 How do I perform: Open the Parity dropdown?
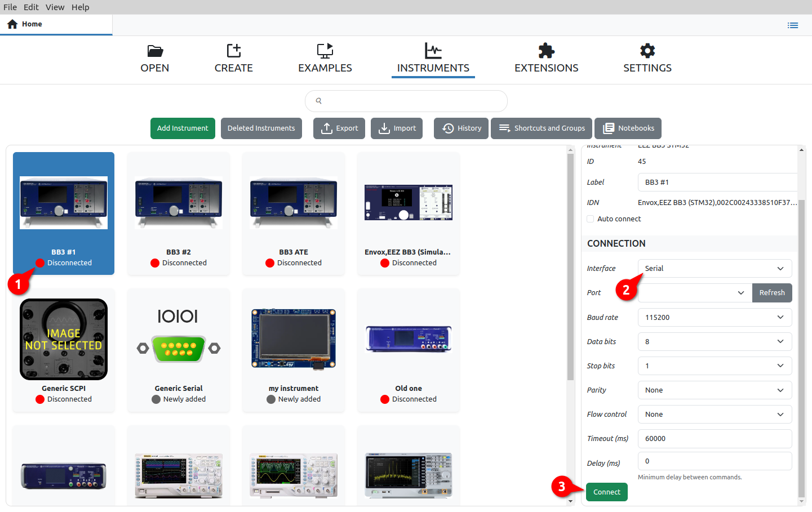pos(715,390)
